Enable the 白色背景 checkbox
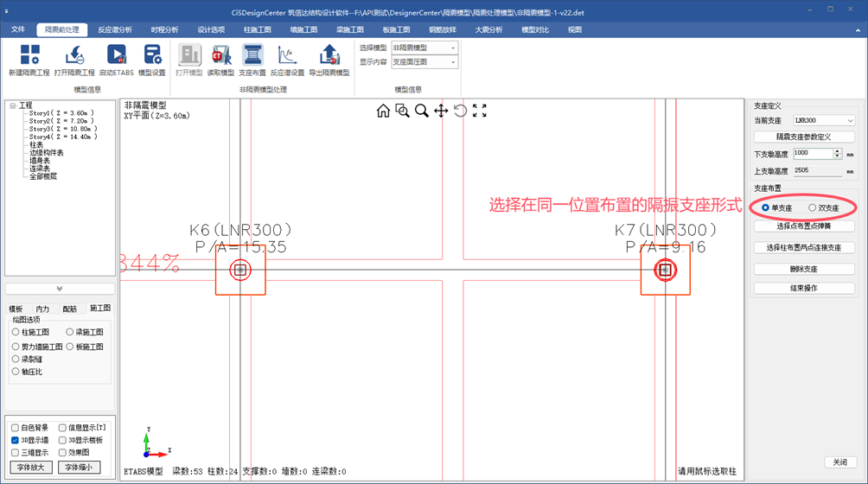 pos(16,428)
